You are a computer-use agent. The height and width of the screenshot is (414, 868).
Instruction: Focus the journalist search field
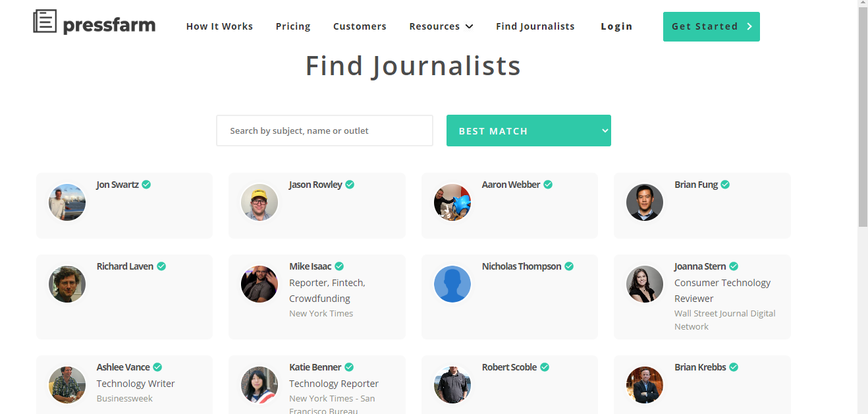(325, 131)
